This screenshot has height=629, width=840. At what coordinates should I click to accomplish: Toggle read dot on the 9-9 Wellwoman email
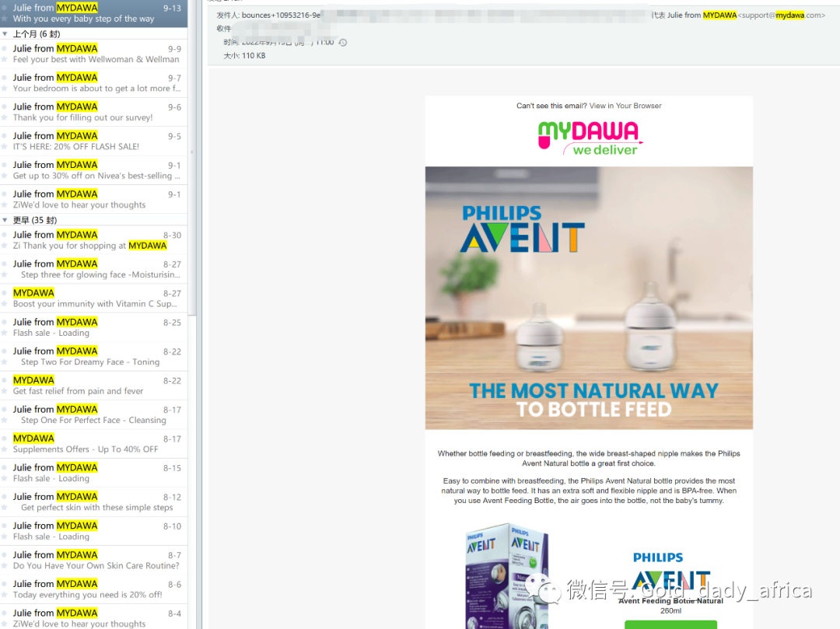click(5, 48)
